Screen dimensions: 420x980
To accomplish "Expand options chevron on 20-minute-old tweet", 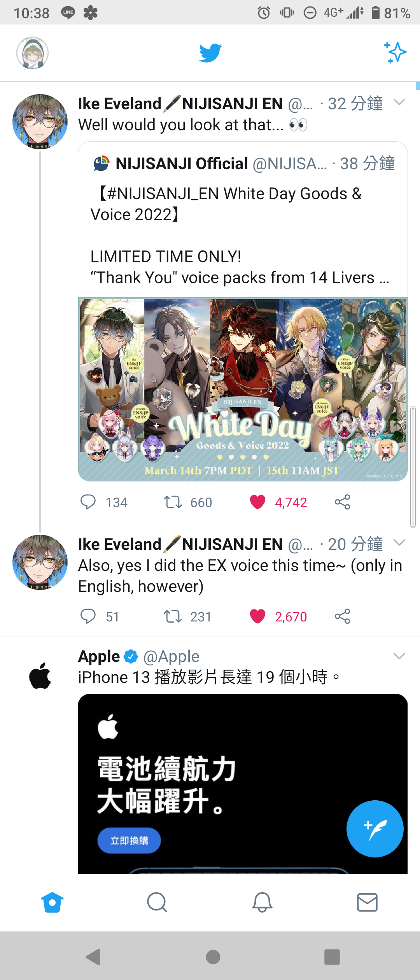I will coord(399,542).
